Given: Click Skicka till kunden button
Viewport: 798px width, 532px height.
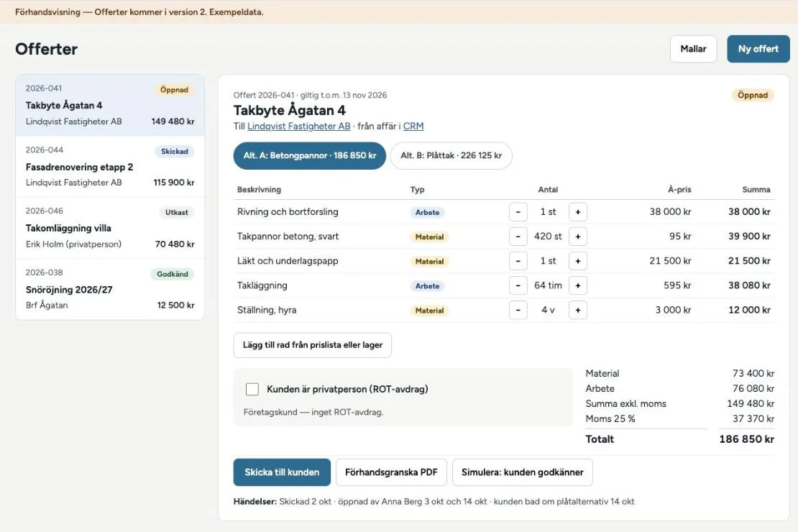Looking at the screenshot, I should [x=282, y=472].
